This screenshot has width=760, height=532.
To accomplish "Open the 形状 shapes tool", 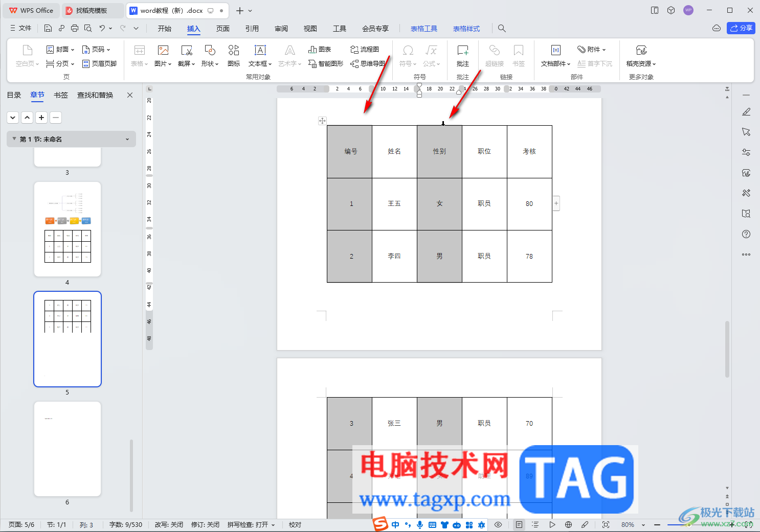I will (x=210, y=56).
